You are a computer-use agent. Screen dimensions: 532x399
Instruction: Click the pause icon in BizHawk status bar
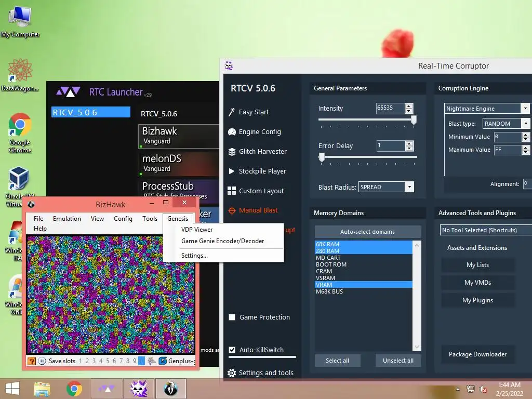tap(42, 361)
